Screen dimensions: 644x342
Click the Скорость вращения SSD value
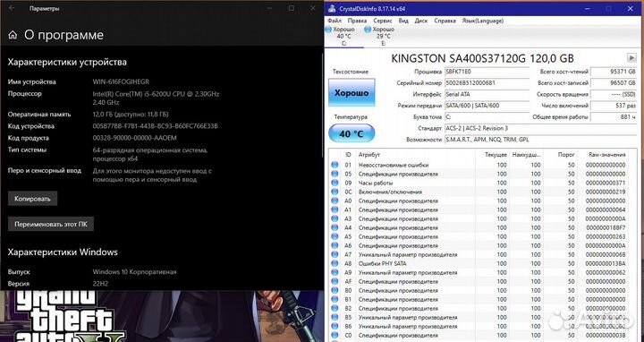point(614,94)
